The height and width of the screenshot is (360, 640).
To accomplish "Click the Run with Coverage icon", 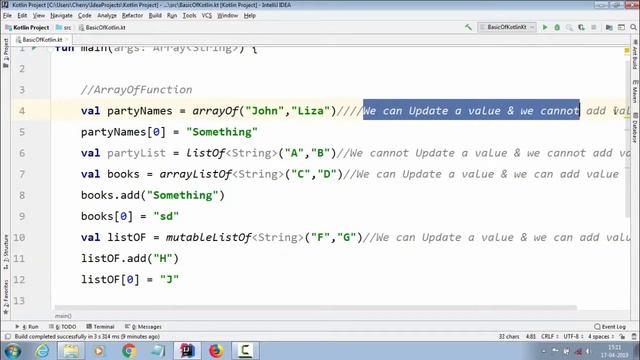I will coord(569,27).
